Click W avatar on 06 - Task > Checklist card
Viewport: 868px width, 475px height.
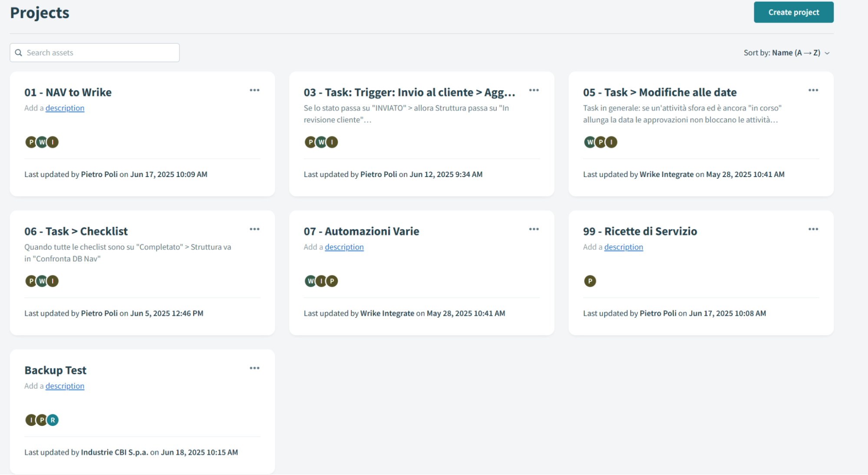click(x=42, y=281)
